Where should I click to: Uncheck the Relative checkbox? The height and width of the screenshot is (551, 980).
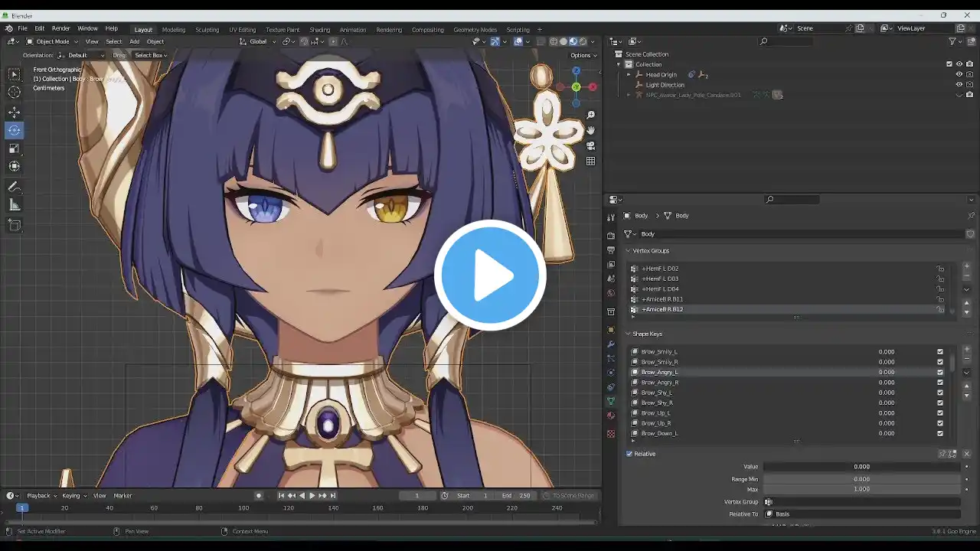(629, 454)
